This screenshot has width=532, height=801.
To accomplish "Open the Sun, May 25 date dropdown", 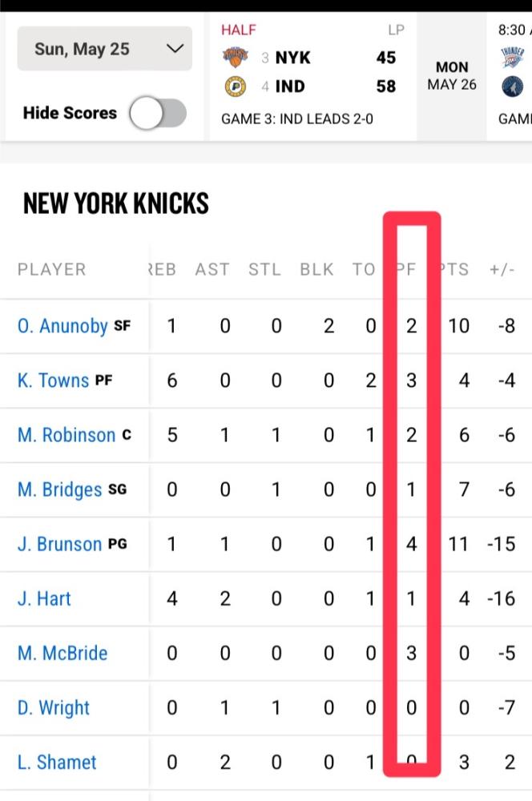I will [x=105, y=49].
